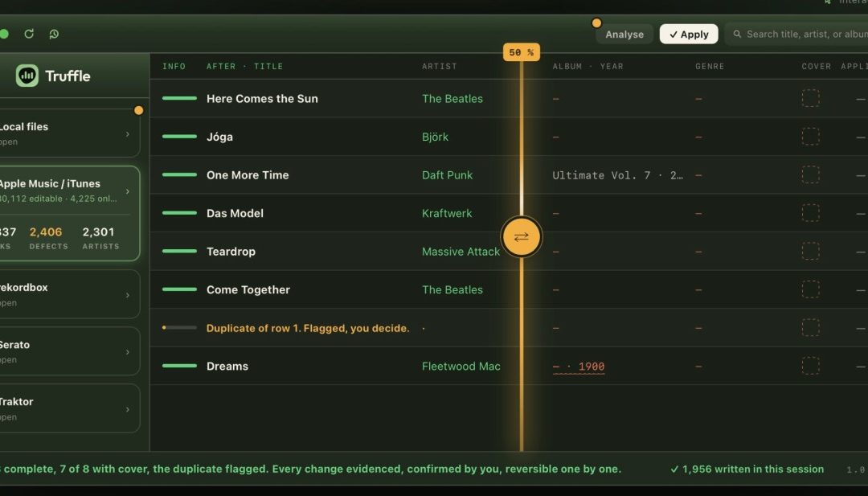Click the swap arrows handle on the divider

[521, 237]
